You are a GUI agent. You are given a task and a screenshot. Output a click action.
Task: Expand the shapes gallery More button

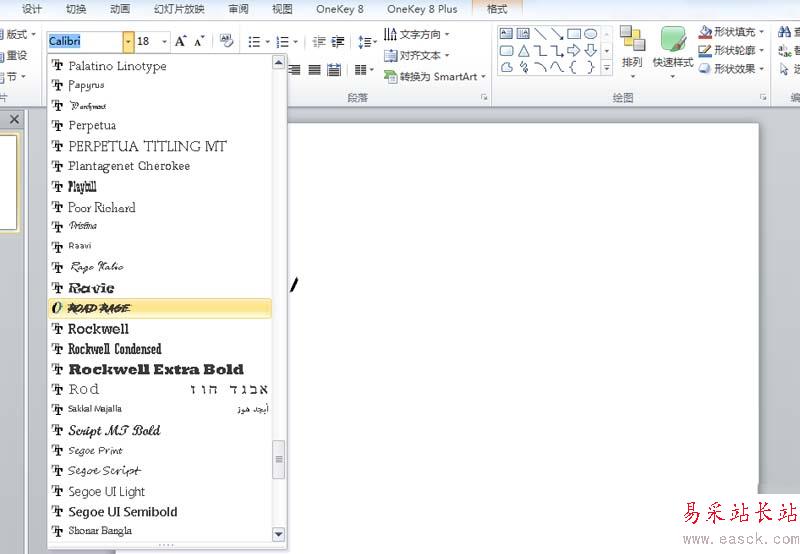[x=607, y=67]
